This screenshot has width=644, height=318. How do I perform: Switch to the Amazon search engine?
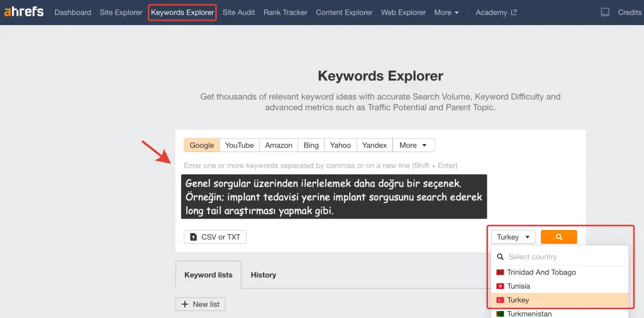tap(279, 145)
